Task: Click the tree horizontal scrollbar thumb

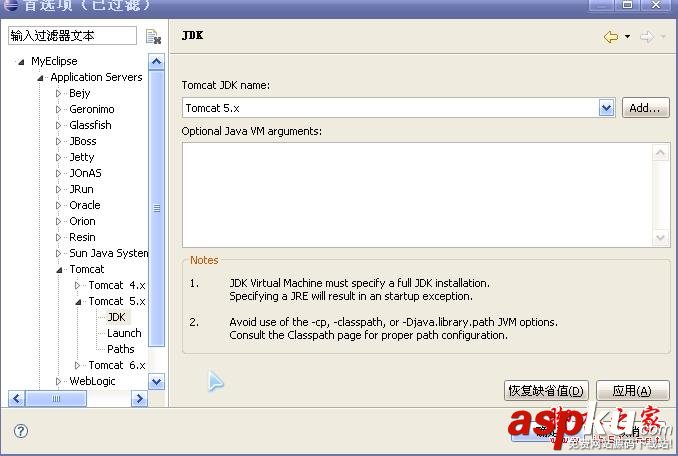Action: coord(56,399)
